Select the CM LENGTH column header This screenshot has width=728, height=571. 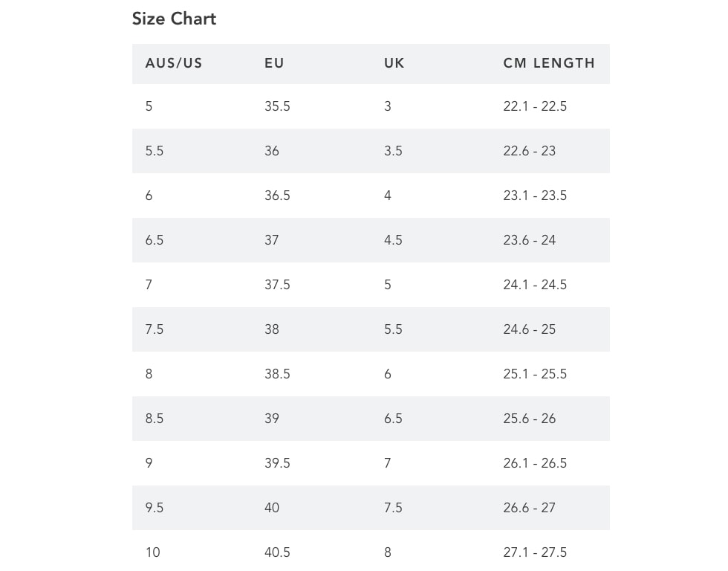[549, 63]
